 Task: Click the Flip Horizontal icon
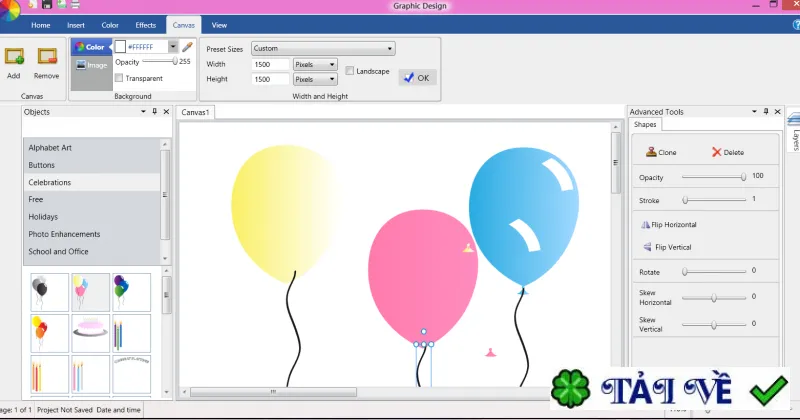pyautogui.click(x=645, y=225)
